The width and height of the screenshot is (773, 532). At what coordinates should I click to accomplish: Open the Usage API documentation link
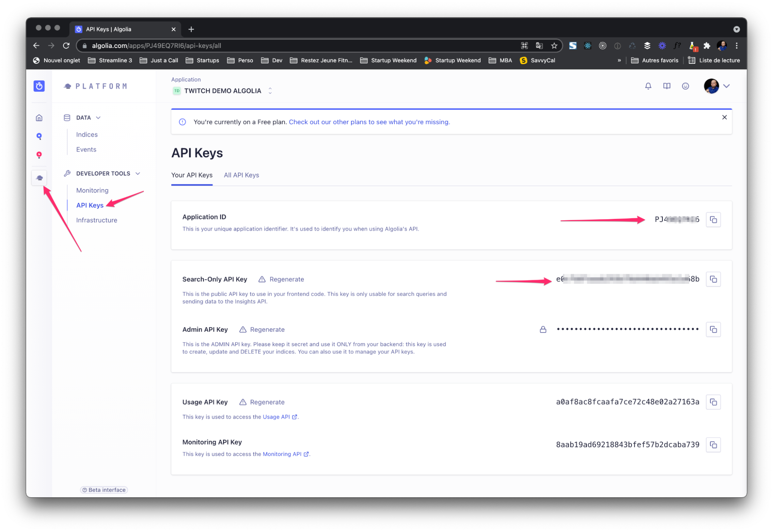280,417
